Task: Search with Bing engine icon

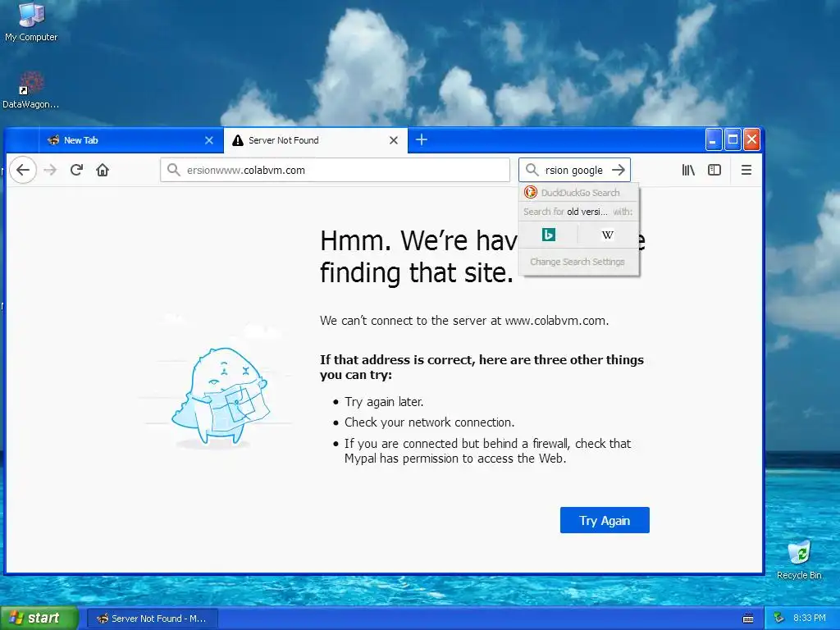Action: [x=549, y=235]
